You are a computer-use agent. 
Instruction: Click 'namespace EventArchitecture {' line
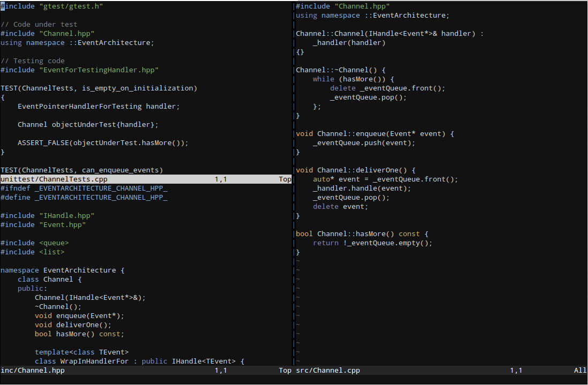63,270
